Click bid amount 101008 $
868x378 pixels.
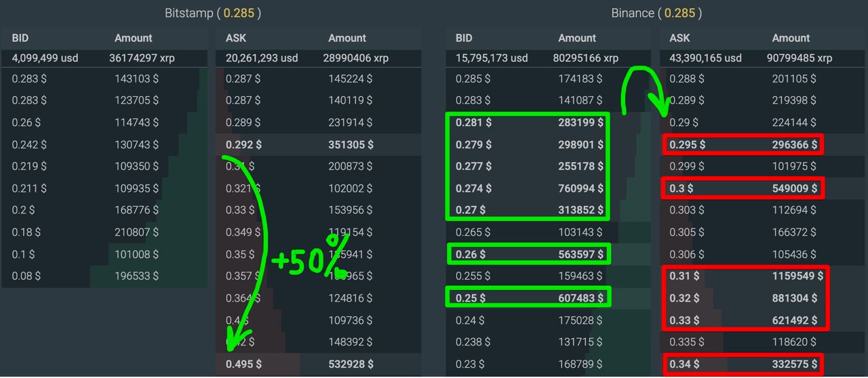point(136,254)
